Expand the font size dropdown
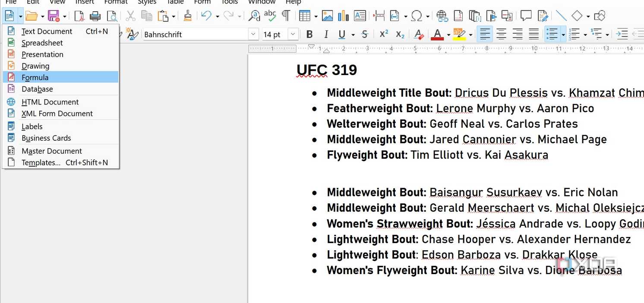 pyautogui.click(x=294, y=35)
